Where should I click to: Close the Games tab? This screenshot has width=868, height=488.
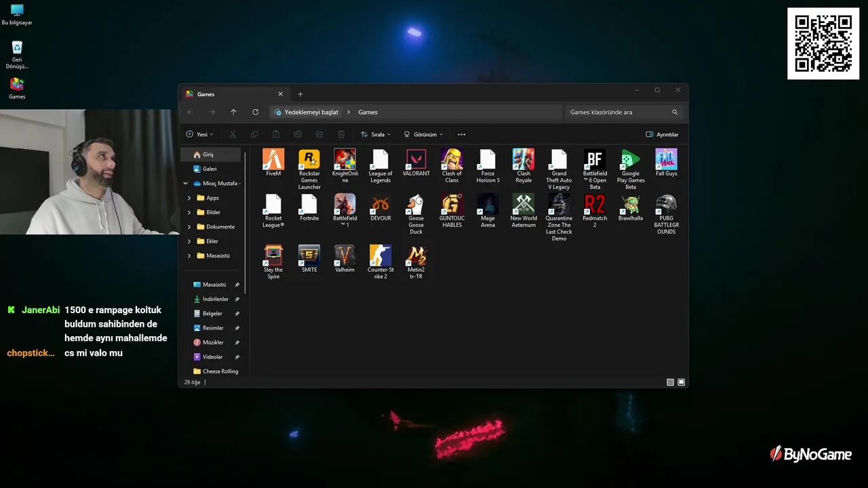click(x=280, y=94)
